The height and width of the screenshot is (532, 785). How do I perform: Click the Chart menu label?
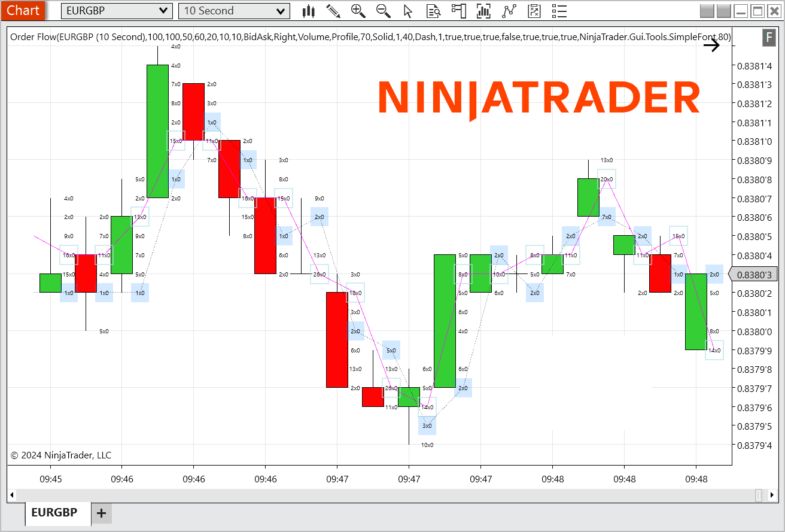(23, 10)
